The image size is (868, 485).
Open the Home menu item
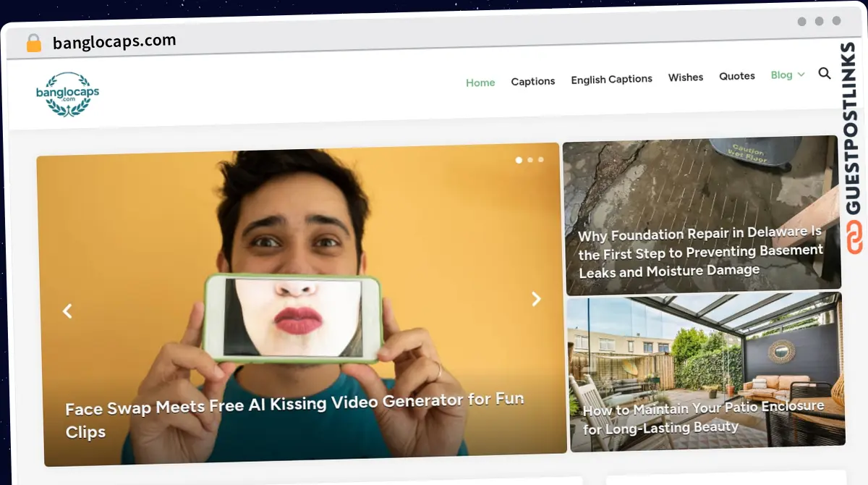(x=480, y=83)
